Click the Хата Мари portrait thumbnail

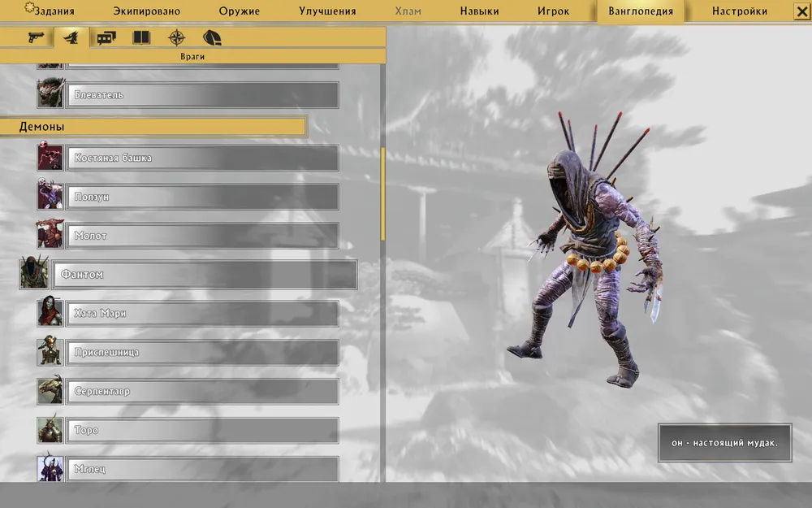tap(50, 314)
